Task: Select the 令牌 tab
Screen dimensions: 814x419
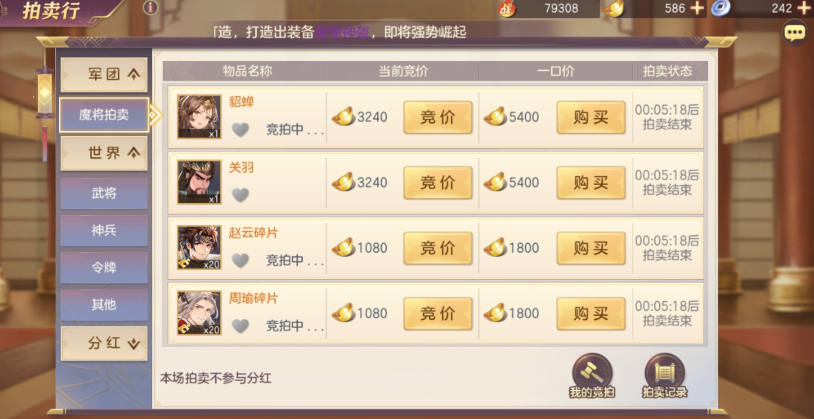Action: [104, 268]
